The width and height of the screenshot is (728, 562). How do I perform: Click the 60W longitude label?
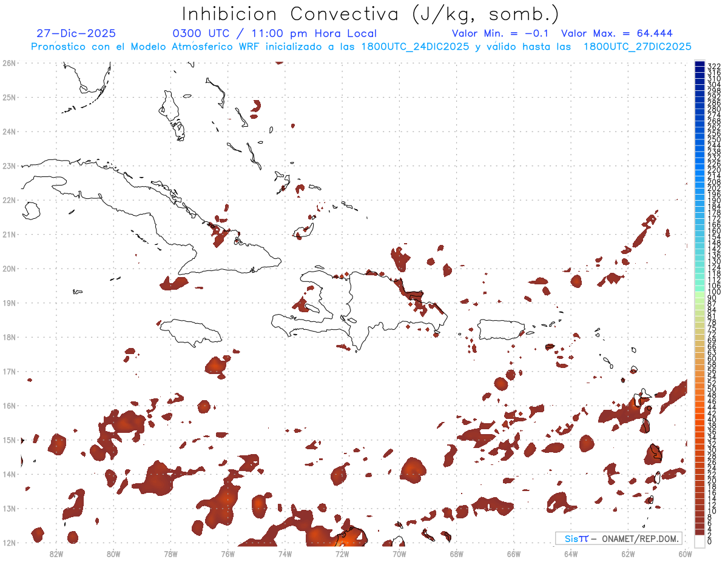[x=685, y=553]
